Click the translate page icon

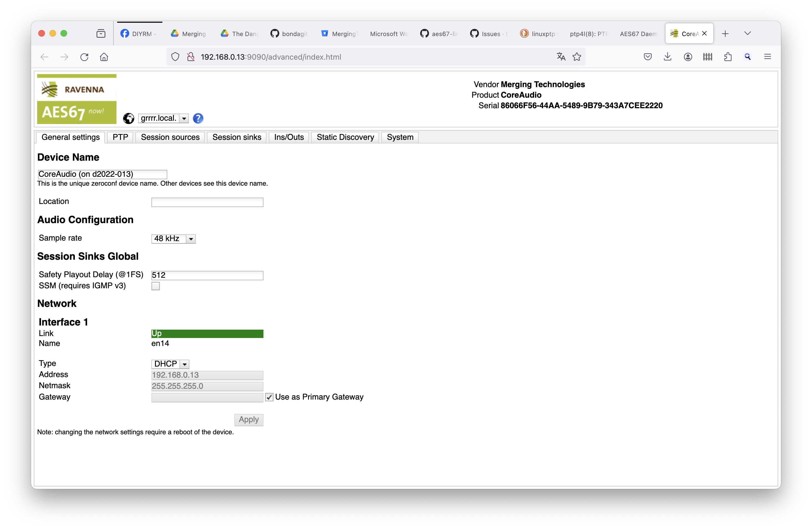(x=560, y=57)
